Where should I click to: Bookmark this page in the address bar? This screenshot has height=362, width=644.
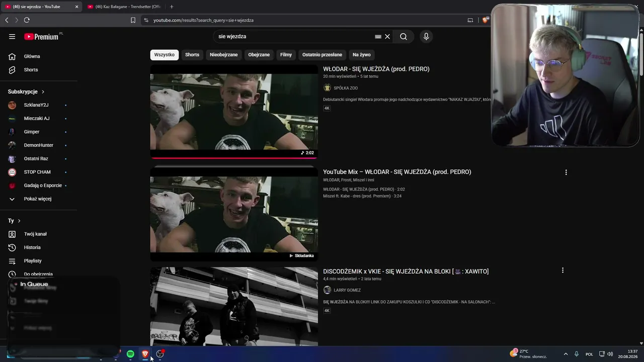[x=133, y=20]
